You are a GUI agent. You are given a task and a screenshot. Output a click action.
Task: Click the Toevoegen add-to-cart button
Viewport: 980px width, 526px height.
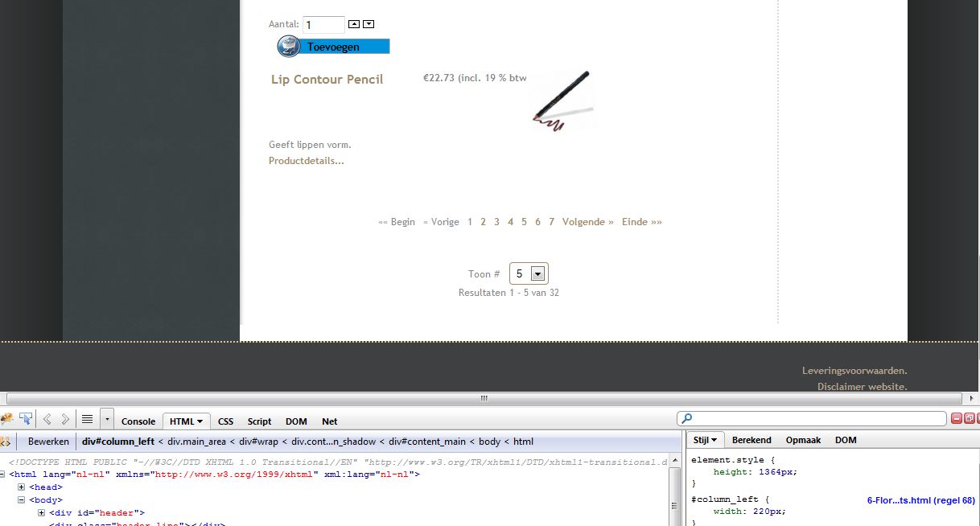pyautogui.click(x=333, y=47)
